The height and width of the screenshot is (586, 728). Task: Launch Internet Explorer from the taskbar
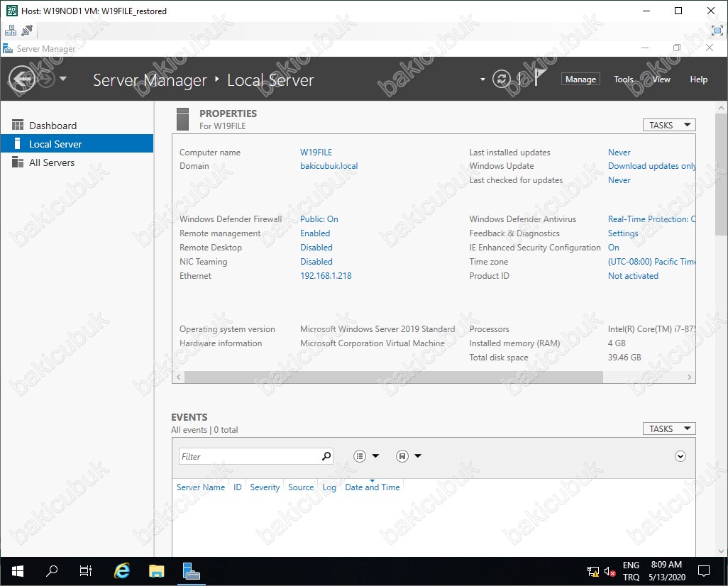click(x=121, y=571)
